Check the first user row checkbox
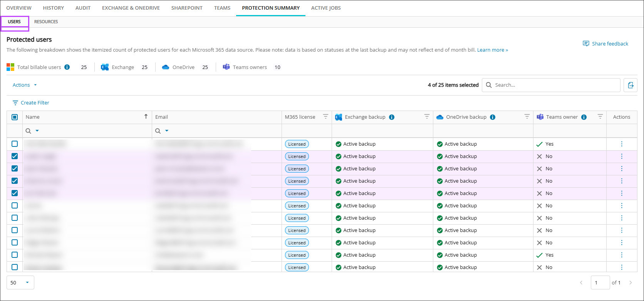 [x=15, y=144]
